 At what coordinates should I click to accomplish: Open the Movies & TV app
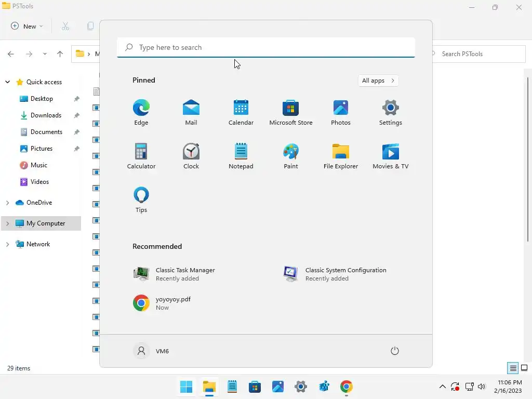(391, 156)
